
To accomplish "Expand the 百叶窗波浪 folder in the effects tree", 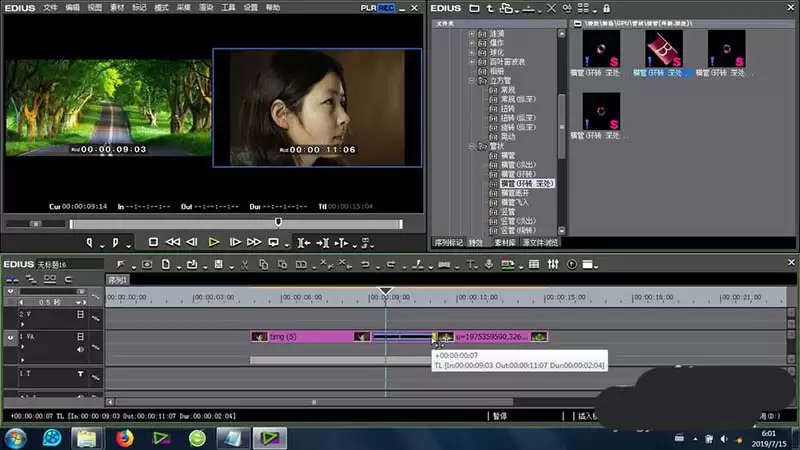I will click(472, 62).
